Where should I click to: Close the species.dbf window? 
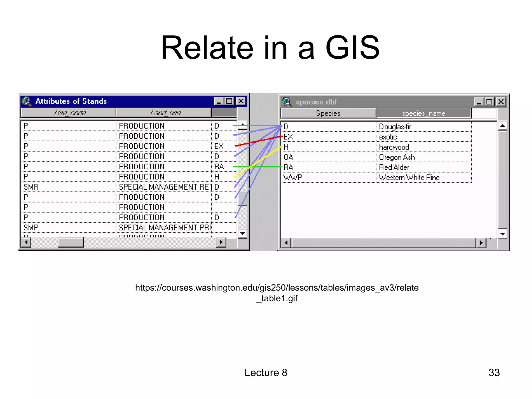pyautogui.click(x=501, y=102)
